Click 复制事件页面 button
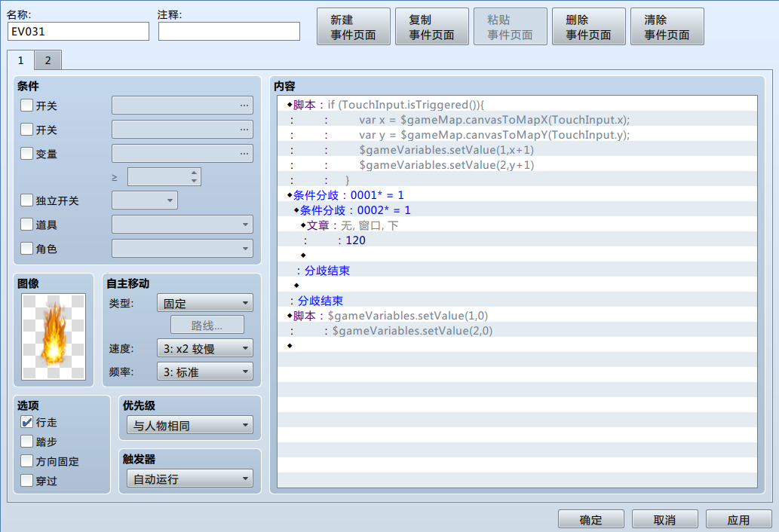 (x=431, y=27)
